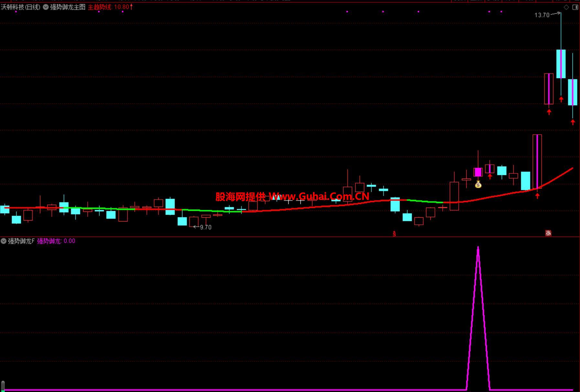The height and width of the screenshot is (392, 580).
Task: Click the 主趋势线: 10.80 value label
Action: click(x=110, y=7)
